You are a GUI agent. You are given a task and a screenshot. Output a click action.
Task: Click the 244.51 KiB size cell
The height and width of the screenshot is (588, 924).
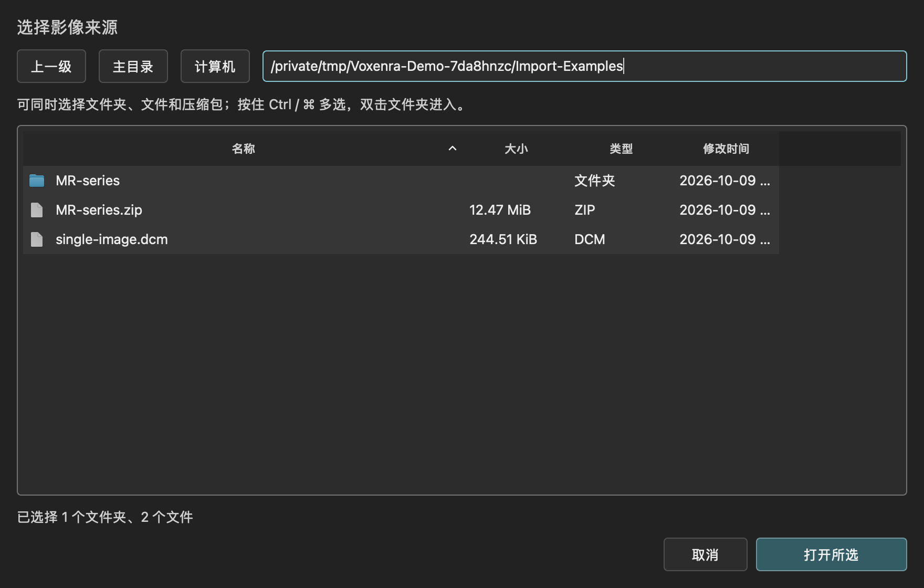(x=503, y=239)
